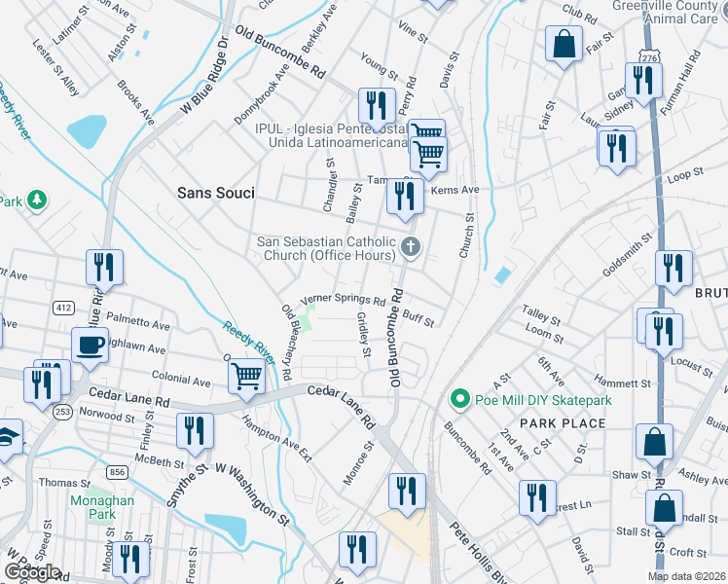
Task: Click the restaurant marker right of Monroe St
Action: 407,493
